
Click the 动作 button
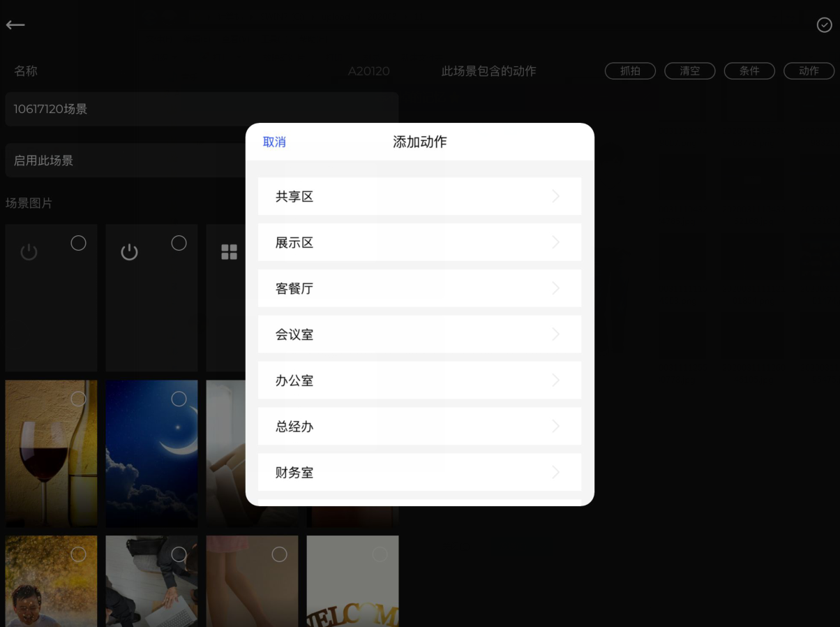809,71
